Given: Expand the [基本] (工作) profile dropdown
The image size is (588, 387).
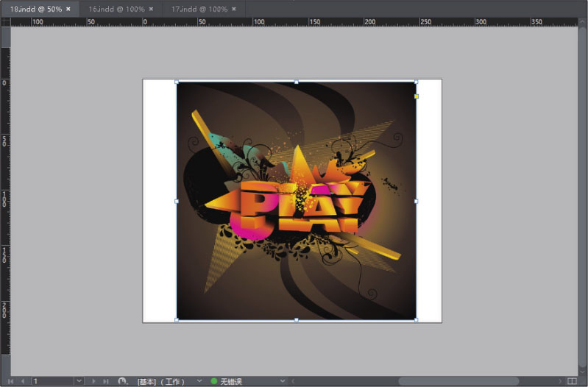Looking at the screenshot, I should [x=199, y=381].
